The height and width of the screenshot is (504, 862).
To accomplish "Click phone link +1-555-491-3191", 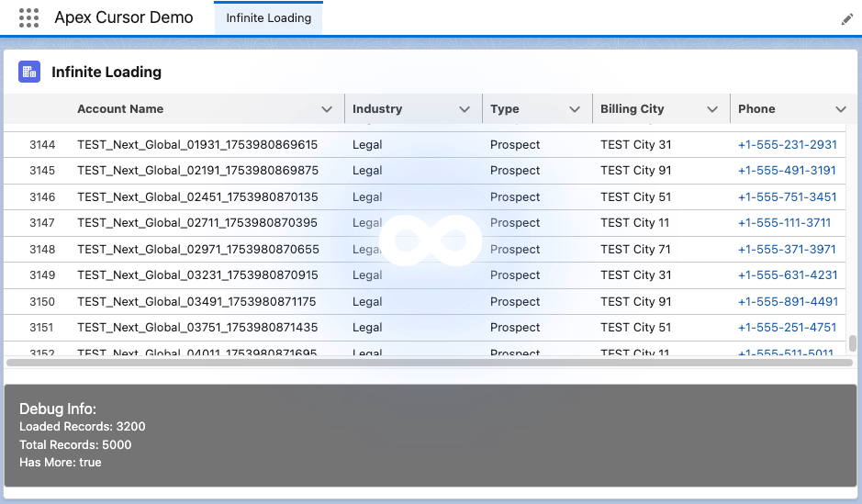I will pos(787,171).
